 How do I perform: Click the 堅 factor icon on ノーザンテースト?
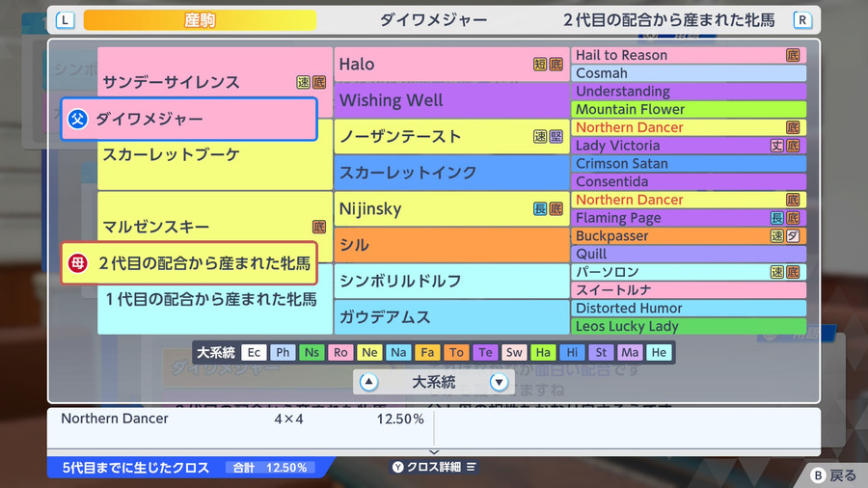pos(556,137)
